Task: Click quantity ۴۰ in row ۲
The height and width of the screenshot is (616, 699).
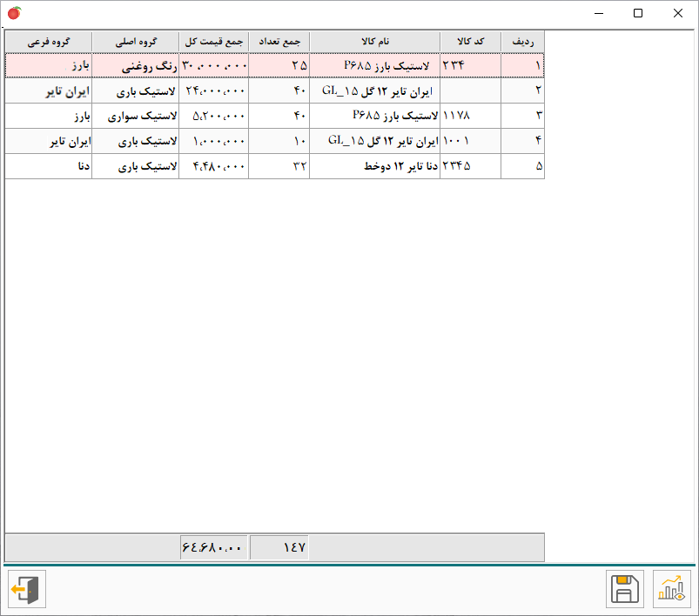Action: tap(279, 91)
